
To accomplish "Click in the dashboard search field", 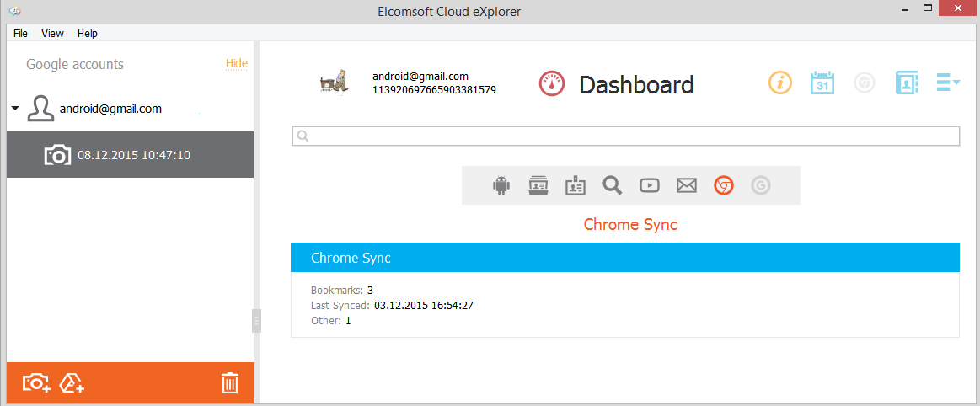I will [x=625, y=136].
